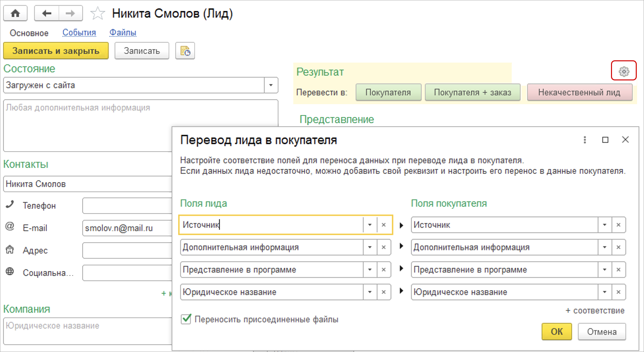This screenshot has height=352, width=644.
Task: Click the Home icon button
Action: pos(15,14)
